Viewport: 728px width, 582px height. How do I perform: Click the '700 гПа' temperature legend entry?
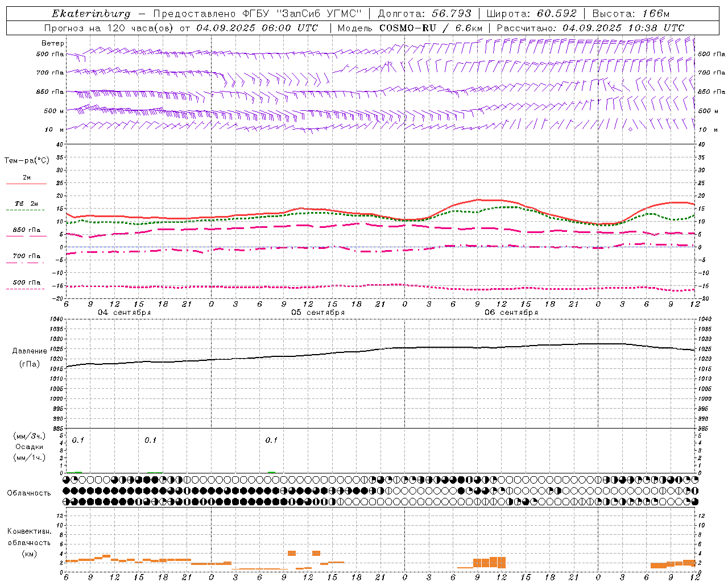(27, 256)
